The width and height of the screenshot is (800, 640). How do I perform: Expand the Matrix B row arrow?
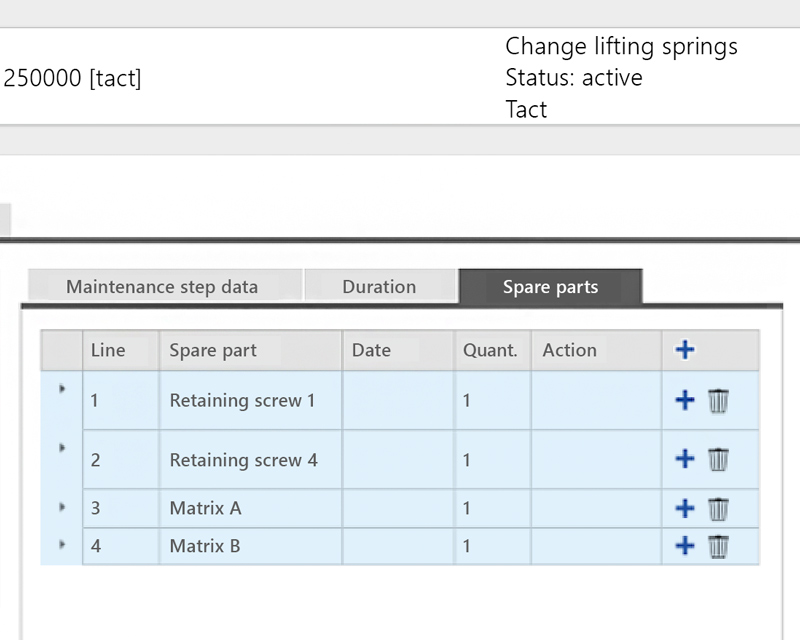coord(62,545)
